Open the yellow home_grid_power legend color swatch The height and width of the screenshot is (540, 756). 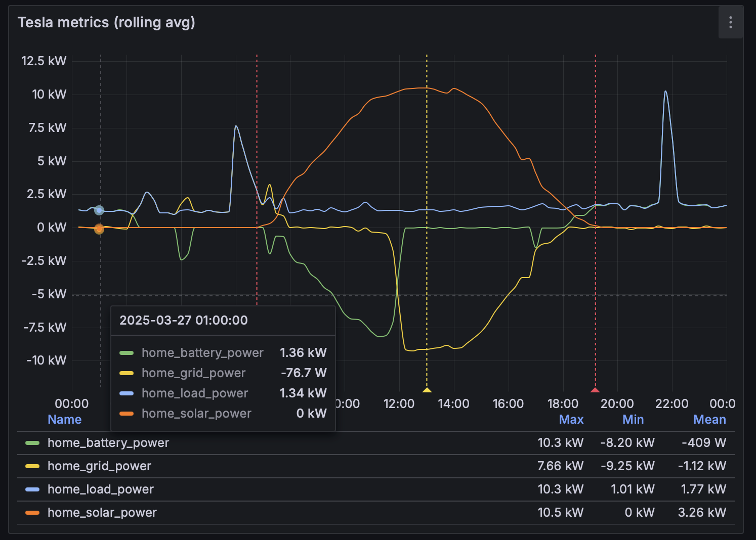[x=32, y=466]
